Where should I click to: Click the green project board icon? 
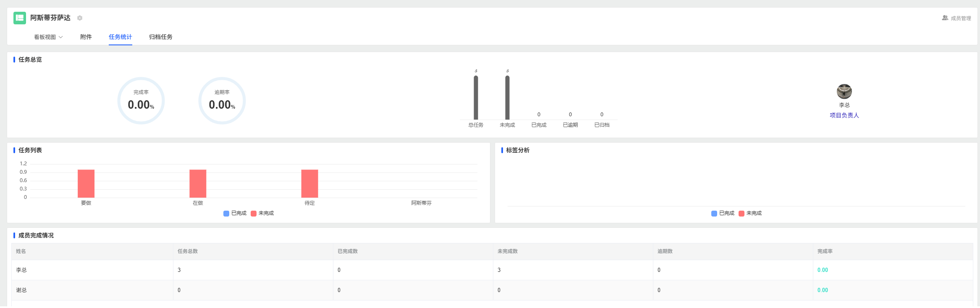(x=20, y=18)
